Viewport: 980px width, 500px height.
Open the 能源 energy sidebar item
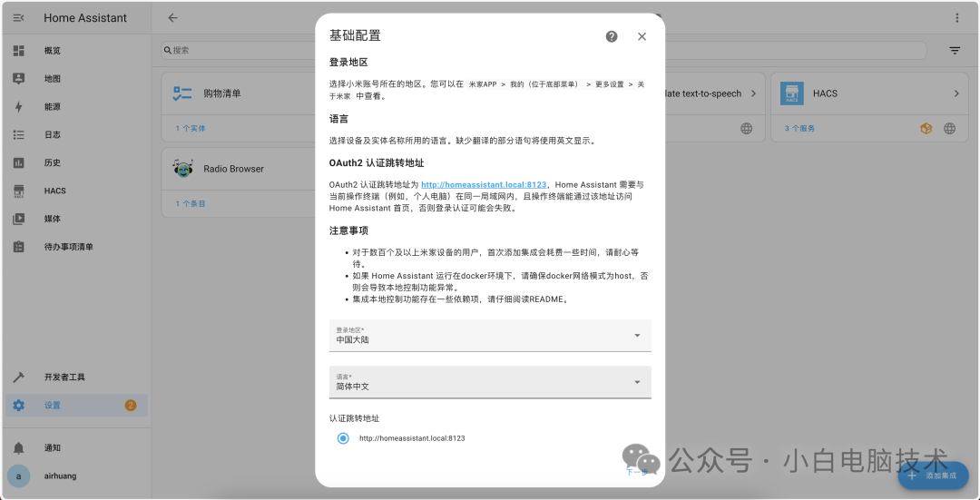pos(77,107)
